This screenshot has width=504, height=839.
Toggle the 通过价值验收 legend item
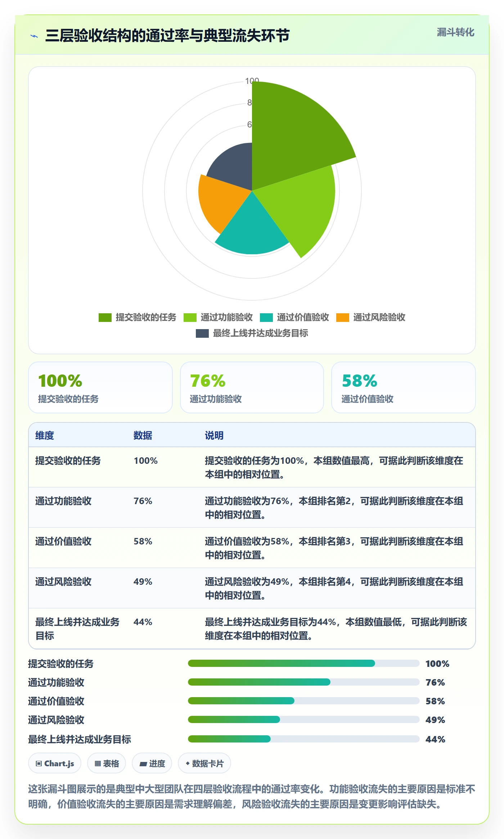294,317
